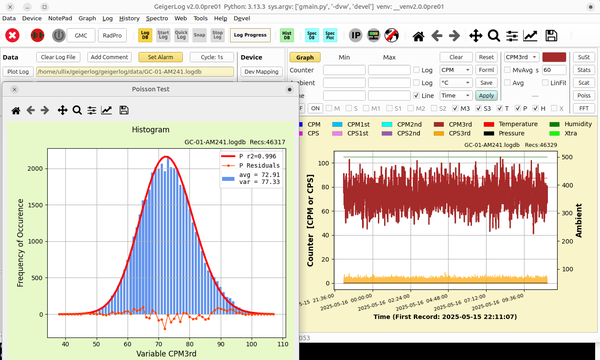Click main toolbar save figure disk icon
Screen dimensions: 600x360
(551, 36)
